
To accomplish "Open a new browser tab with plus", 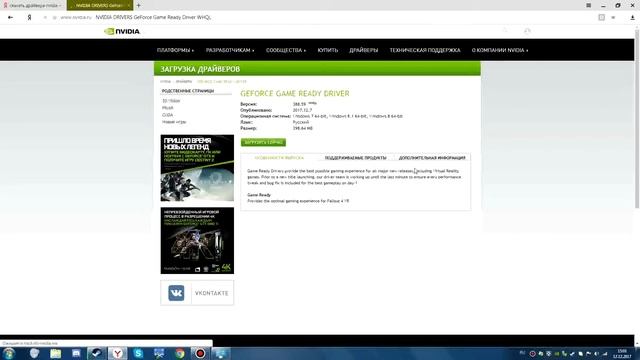I will click(x=138, y=5).
